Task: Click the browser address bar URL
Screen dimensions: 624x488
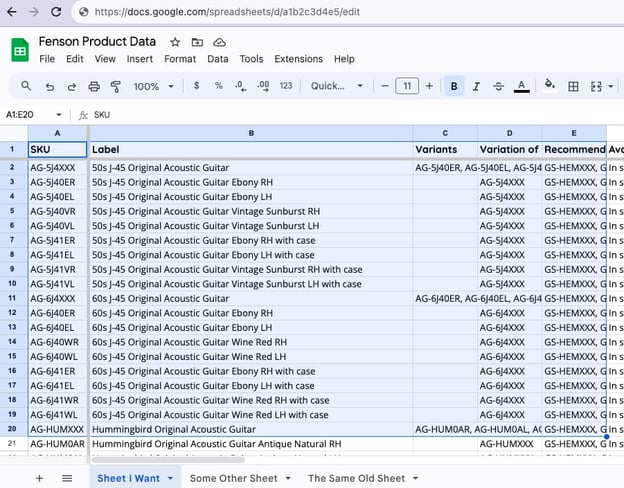Action: 227,12
